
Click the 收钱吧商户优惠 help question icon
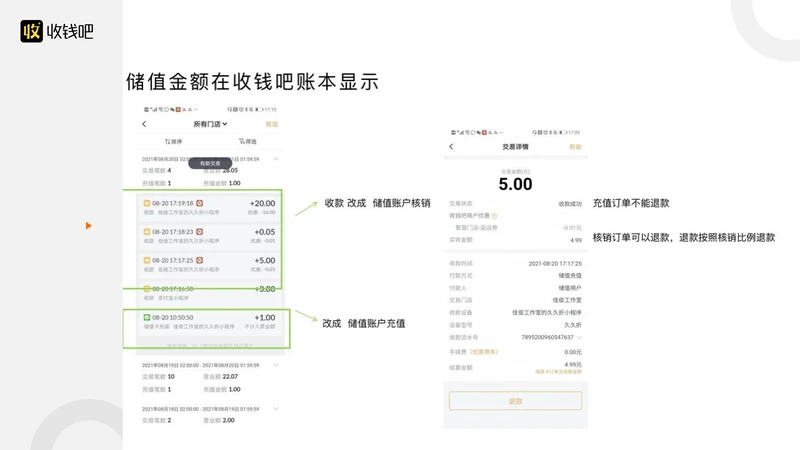[x=494, y=216]
